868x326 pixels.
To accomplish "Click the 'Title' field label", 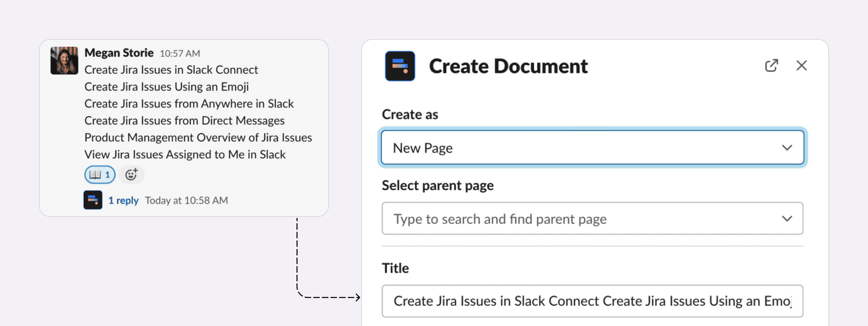I will coord(395,268).
